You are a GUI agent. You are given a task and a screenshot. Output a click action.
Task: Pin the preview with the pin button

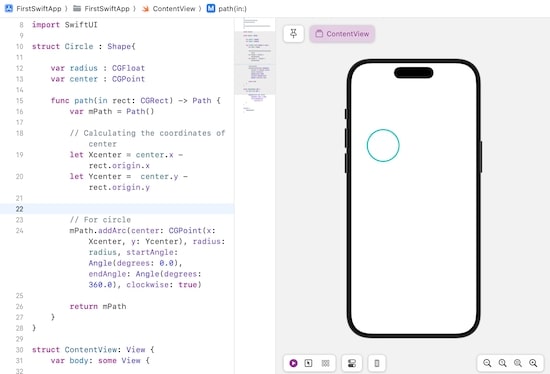pyautogui.click(x=293, y=34)
